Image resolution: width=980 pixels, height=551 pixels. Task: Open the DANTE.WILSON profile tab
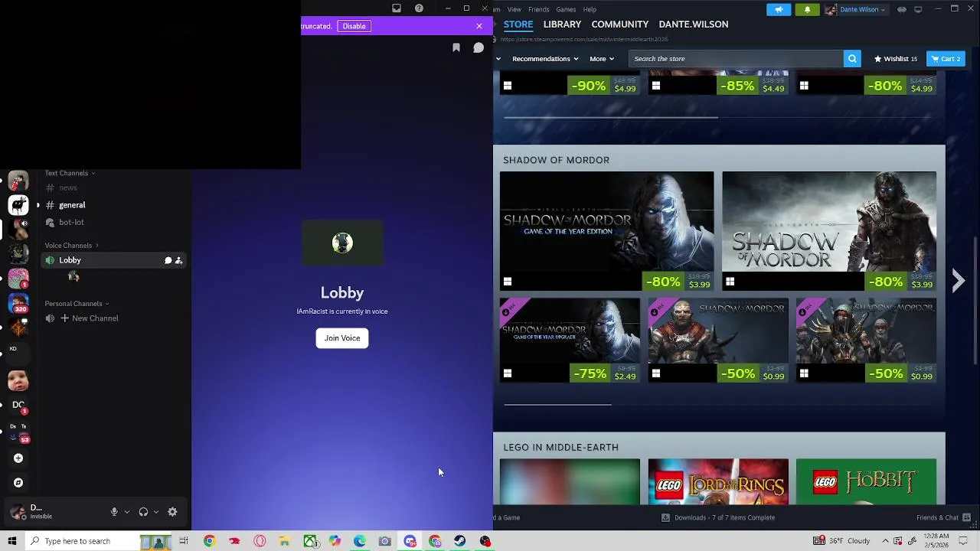(x=694, y=24)
